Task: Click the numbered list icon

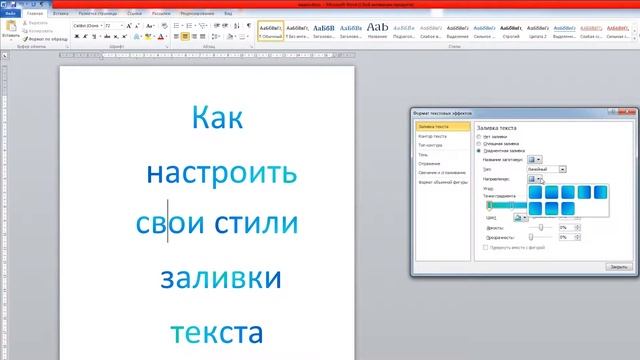Action: click(189, 26)
